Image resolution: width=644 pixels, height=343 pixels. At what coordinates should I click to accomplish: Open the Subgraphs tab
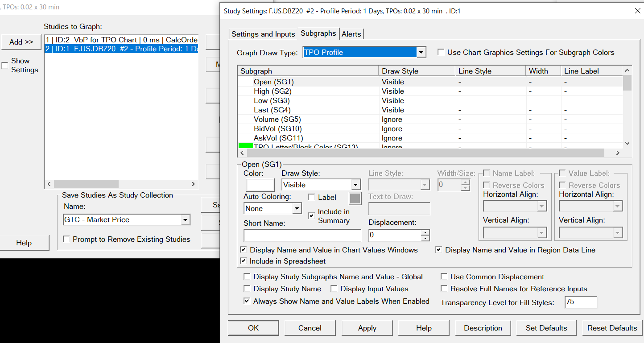coord(318,33)
